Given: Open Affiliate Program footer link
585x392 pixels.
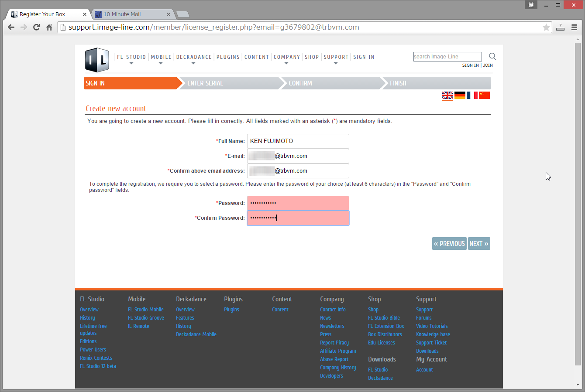Looking at the screenshot, I should pos(338,351).
